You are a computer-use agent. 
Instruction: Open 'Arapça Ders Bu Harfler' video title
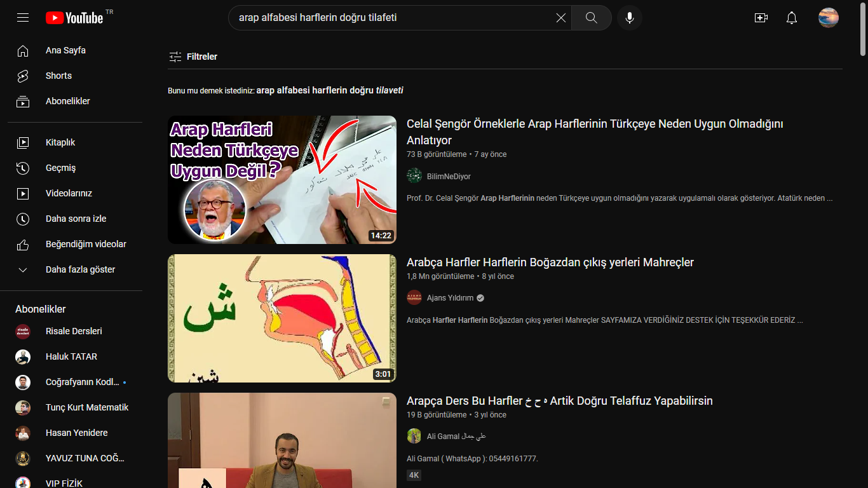(x=560, y=401)
